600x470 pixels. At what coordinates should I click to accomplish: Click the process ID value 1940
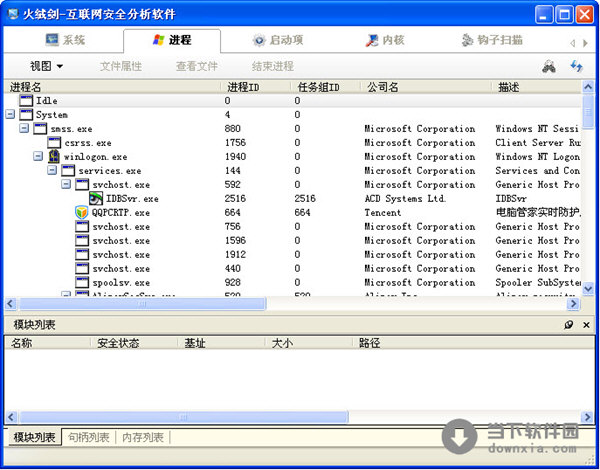(x=235, y=157)
